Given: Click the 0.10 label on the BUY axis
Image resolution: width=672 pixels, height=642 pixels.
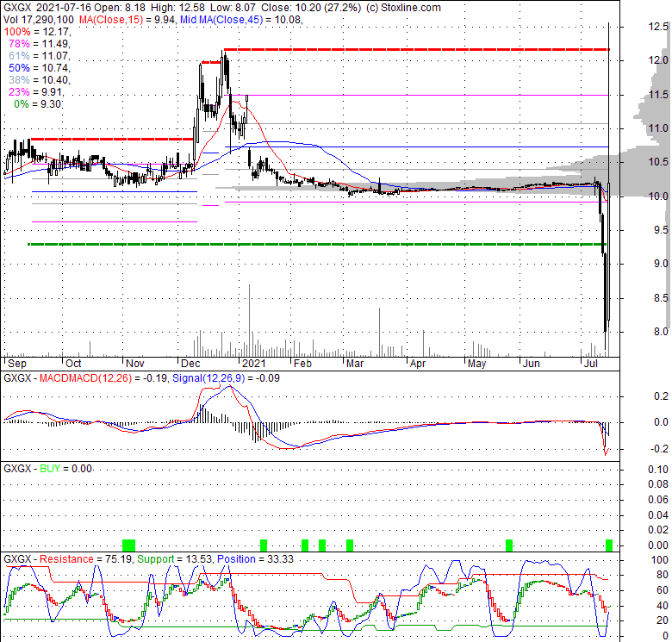Looking at the screenshot, I should (x=658, y=470).
